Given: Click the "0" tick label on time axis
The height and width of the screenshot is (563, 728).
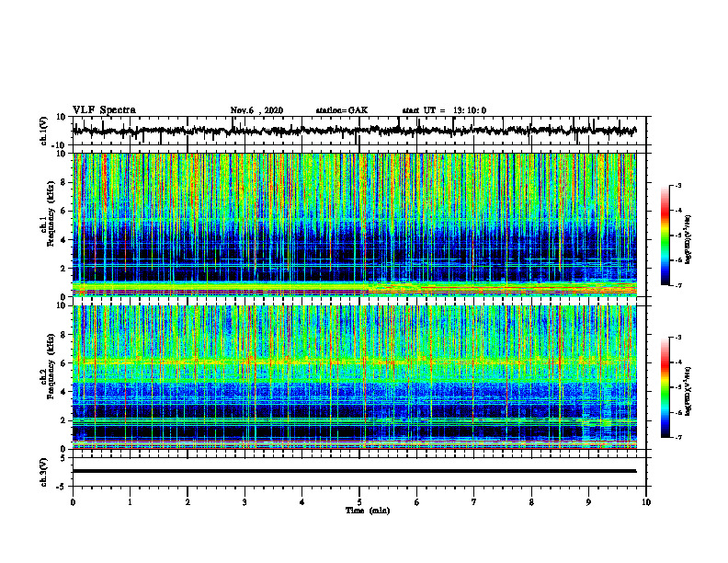Looking at the screenshot, I should tap(73, 502).
